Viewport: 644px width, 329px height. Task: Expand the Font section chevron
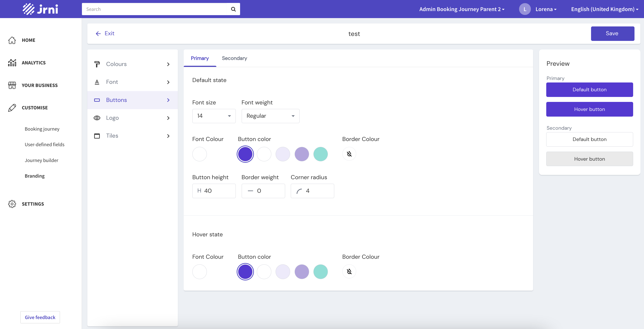(168, 82)
